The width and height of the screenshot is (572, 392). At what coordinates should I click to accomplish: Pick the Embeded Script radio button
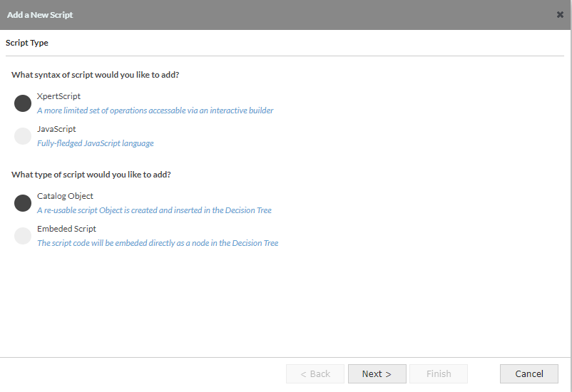point(23,236)
